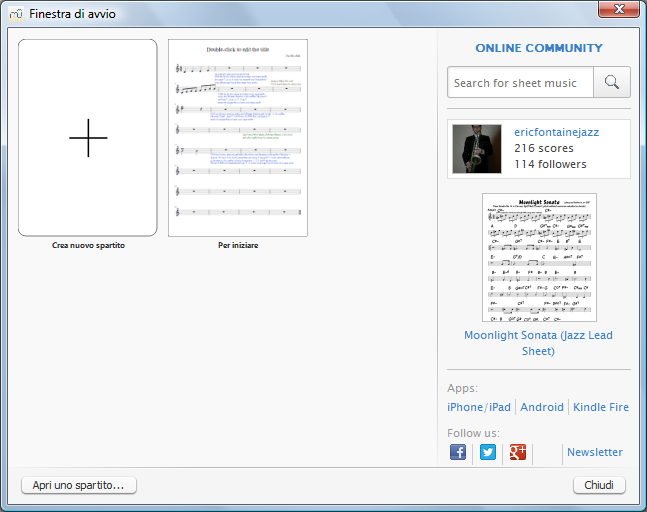Click ericfontainejazz profile avatar picture
This screenshot has height=512, width=647.
477,149
